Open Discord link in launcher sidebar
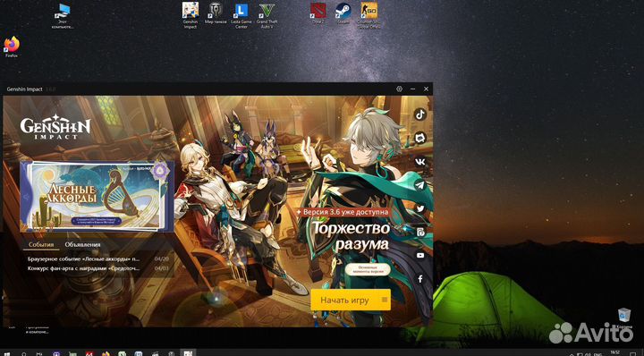The width and height of the screenshot is (644, 356). (x=419, y=139)
